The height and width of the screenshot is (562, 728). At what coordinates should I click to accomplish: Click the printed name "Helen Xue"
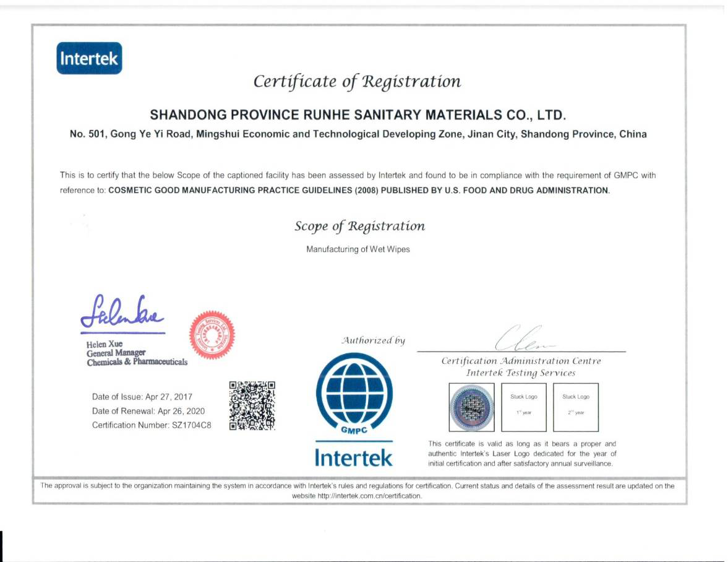pos(105,344)
